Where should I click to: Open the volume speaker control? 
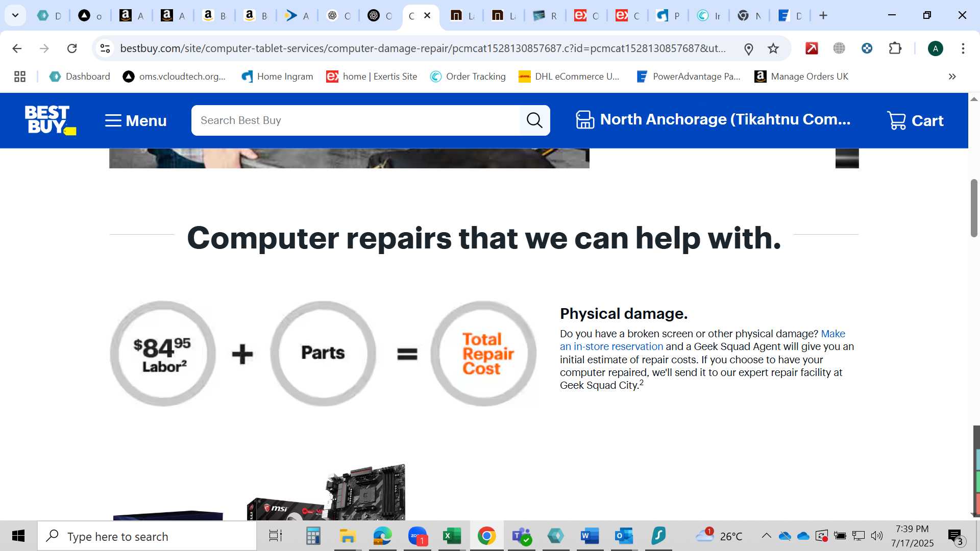[x=877, y=536]
